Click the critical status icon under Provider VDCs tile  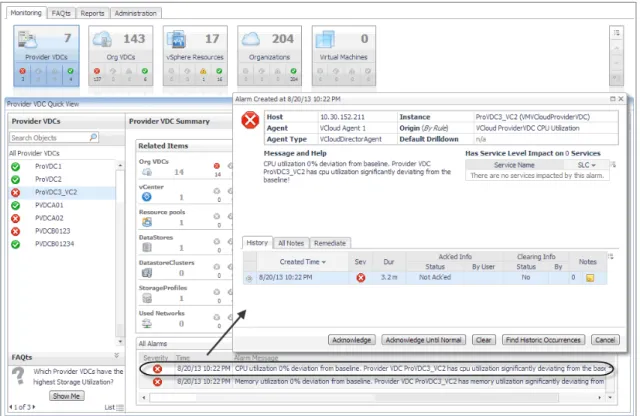point(22,71)
